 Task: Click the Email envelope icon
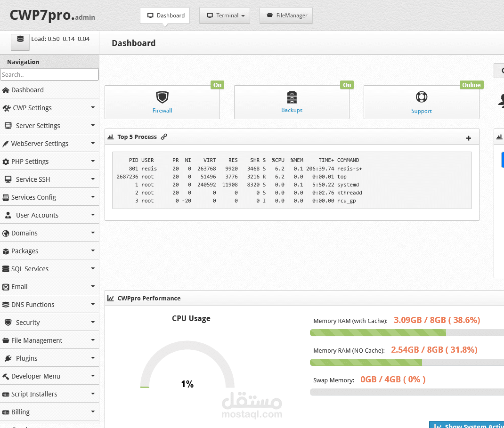[6, 287]
